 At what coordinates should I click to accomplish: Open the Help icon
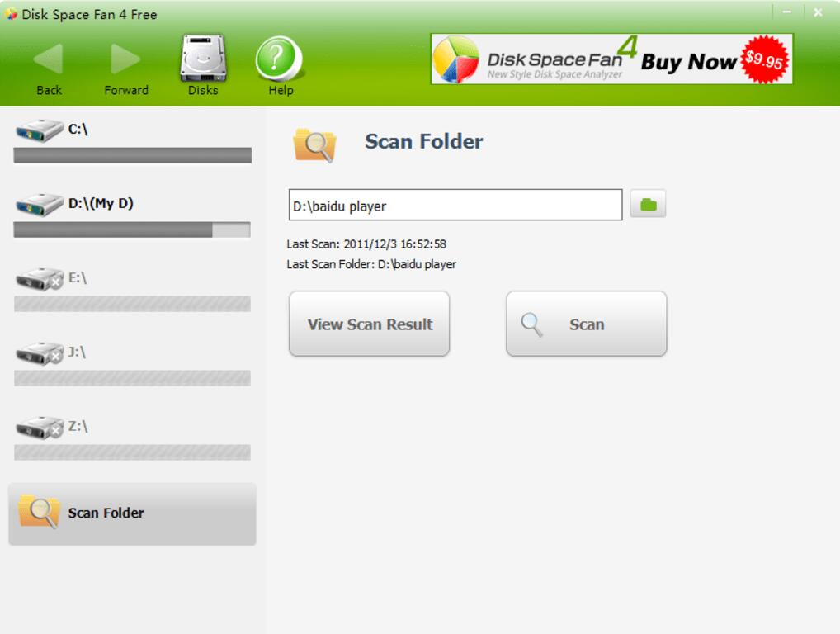coord(280,59)
